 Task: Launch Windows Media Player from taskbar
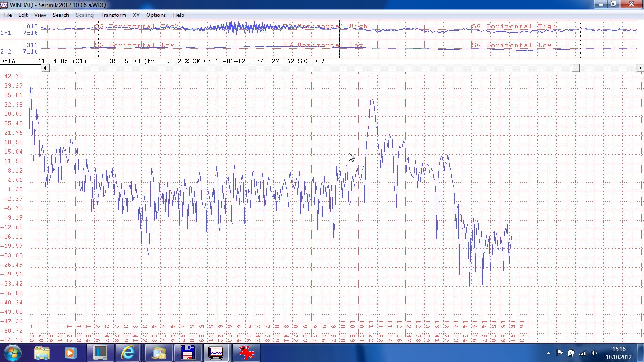tap(70, 353)
